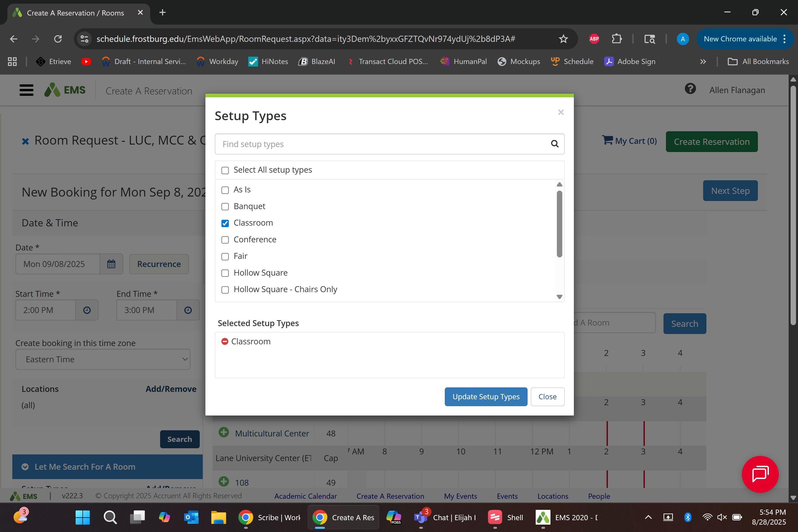The width and height of the screenshot is (798, 532).
Task: Collapse Let Me Search For A Room section
Action: point(25,467)
